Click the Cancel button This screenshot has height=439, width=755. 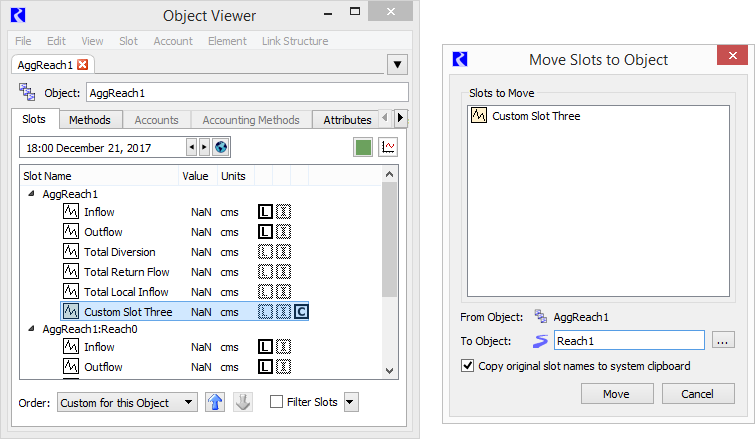click(x=698, y=394)
